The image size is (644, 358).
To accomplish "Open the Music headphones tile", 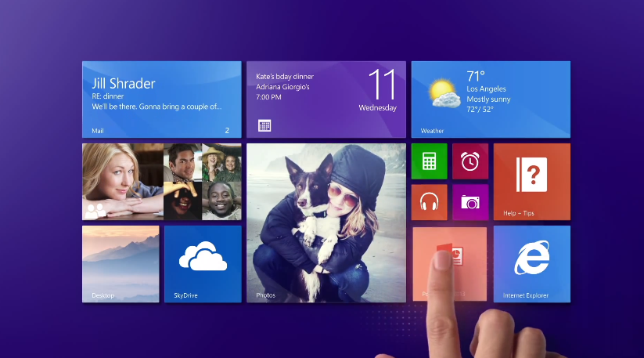I will point(429,202).
